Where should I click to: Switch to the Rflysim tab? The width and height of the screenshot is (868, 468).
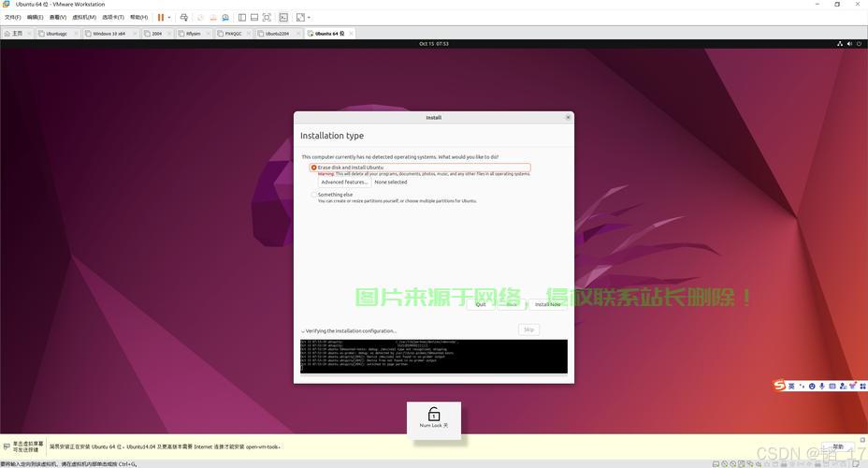(194, 34)
